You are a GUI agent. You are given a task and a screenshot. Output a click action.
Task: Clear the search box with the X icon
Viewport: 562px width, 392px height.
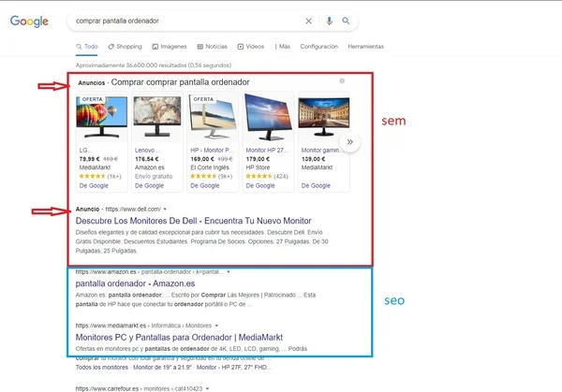point(308,22)
